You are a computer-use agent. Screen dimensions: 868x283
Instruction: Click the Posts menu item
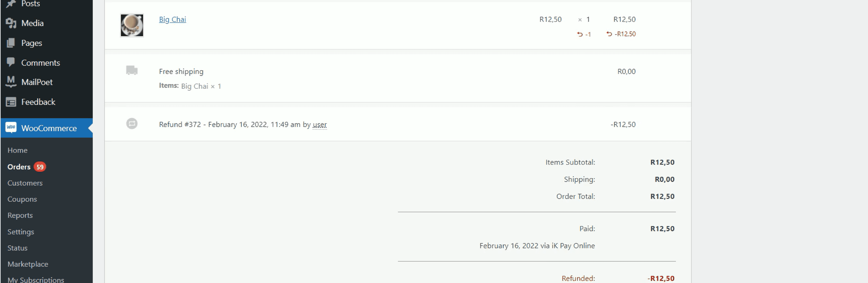[x=30, y=4]
